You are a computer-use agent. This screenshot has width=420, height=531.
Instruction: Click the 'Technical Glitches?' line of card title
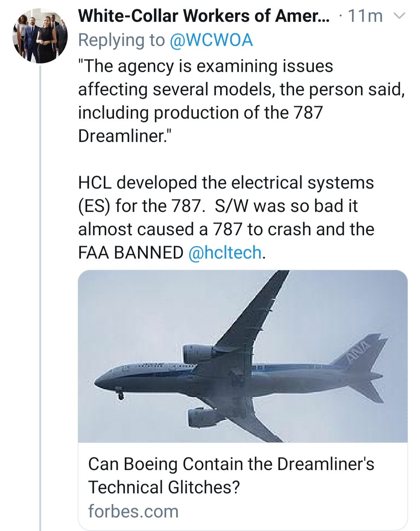[x=164, y=487]
